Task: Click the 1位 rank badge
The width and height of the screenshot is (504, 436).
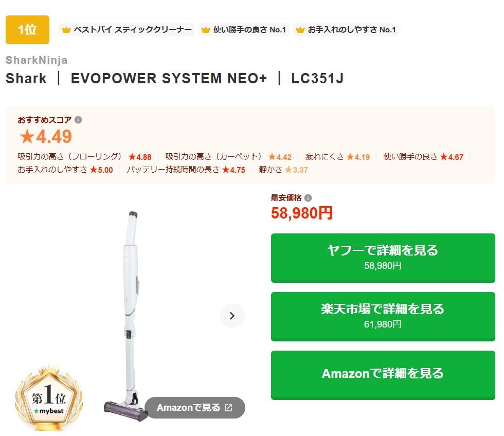Action: pos(27,30)
